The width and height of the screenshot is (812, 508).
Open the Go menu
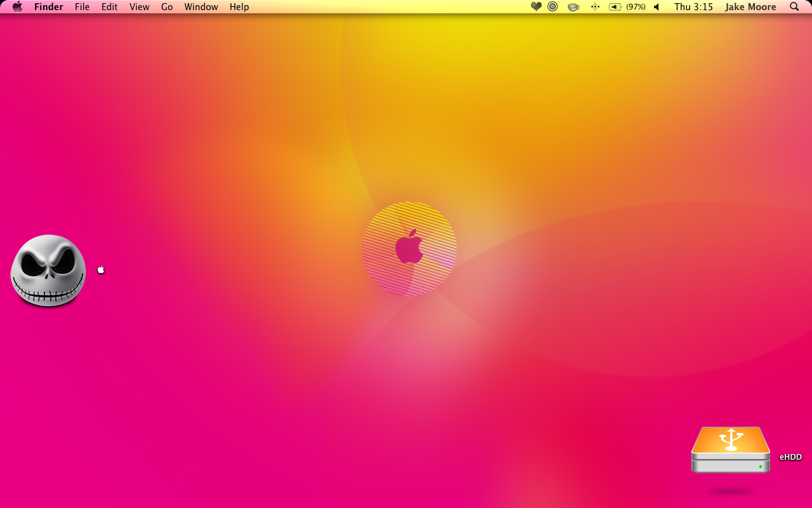click(167, 7)
